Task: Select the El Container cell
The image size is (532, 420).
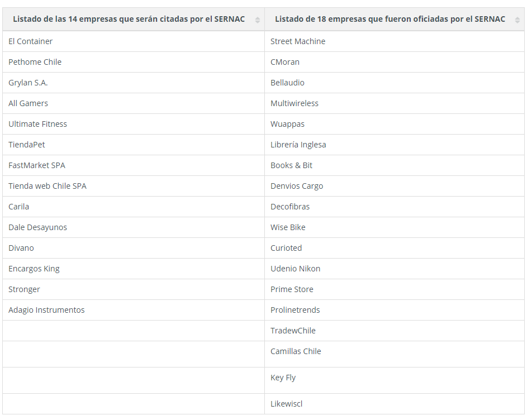Action: pyautogui.click(x=134, y=41)
